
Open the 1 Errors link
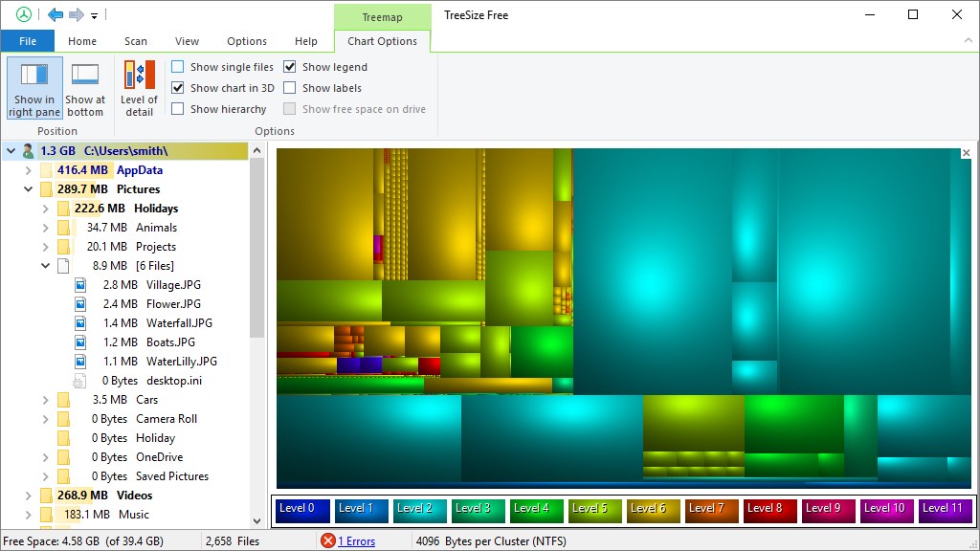[x=356, y=541]
